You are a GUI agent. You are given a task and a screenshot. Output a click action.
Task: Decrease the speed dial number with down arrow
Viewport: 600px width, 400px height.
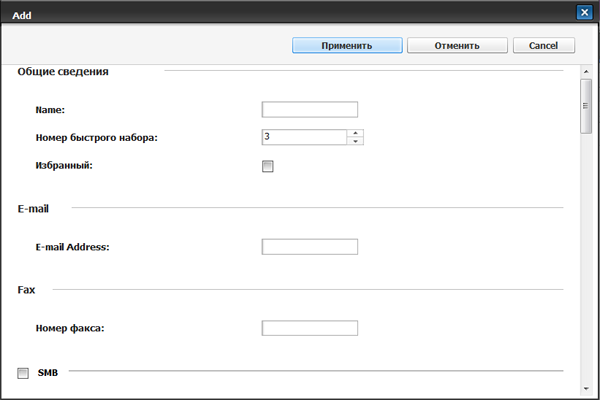pos(356,142)
